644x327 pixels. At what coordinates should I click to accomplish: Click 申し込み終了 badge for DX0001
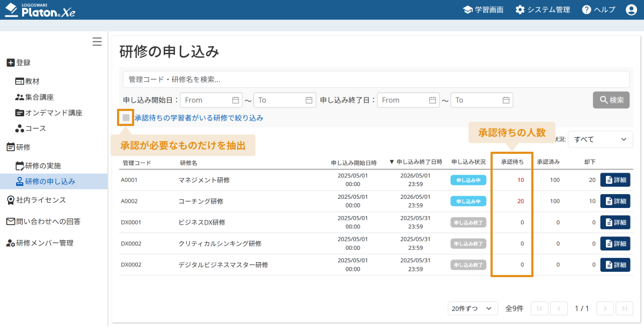(x=468, y=222)
